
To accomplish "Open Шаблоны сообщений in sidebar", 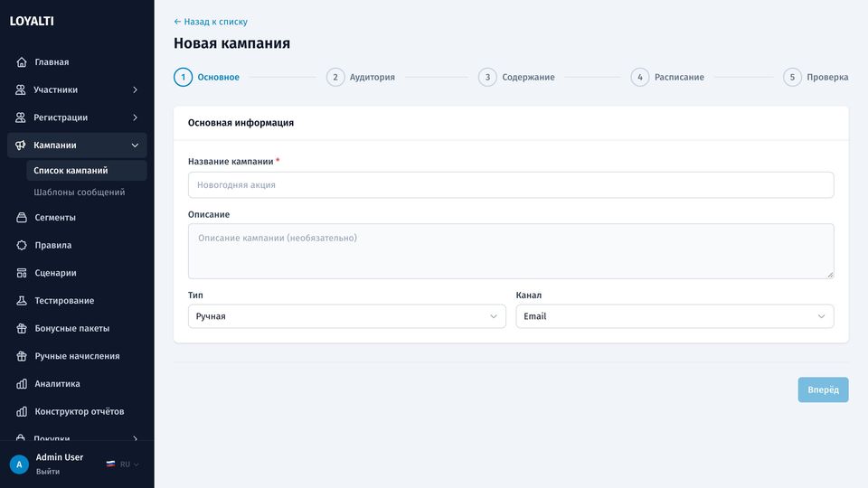I will [x=80, y=192].
